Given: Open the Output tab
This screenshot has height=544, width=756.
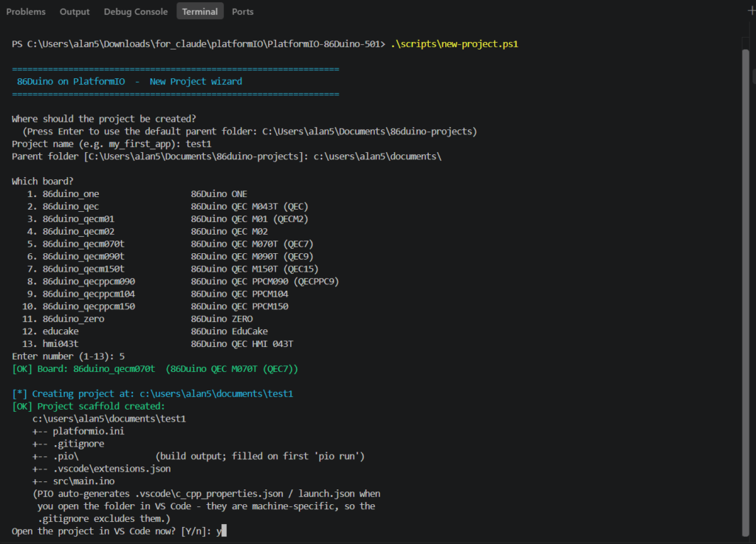Looking at the screenshot, I should (75, 12).
